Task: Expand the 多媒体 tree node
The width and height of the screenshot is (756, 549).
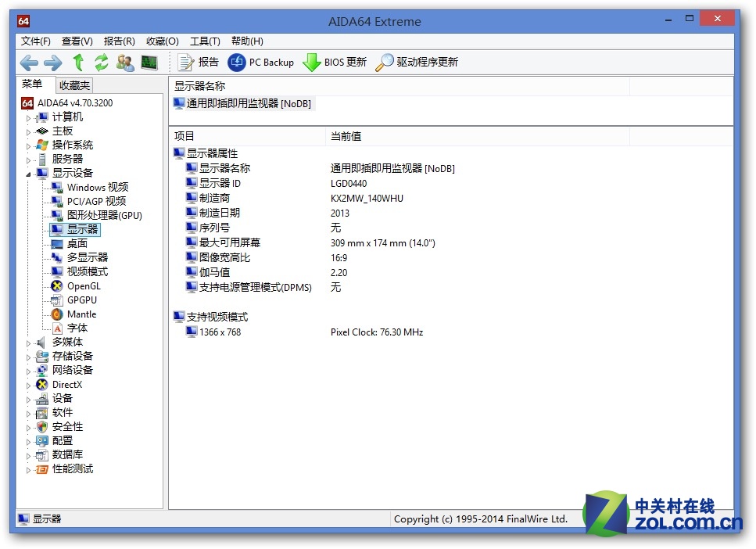Action: click(28, 343)
